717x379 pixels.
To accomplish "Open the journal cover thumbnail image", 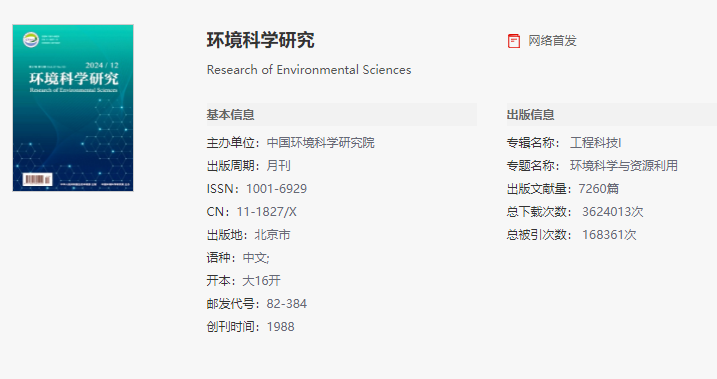I will pyautogui.click(x=73, y=108).
